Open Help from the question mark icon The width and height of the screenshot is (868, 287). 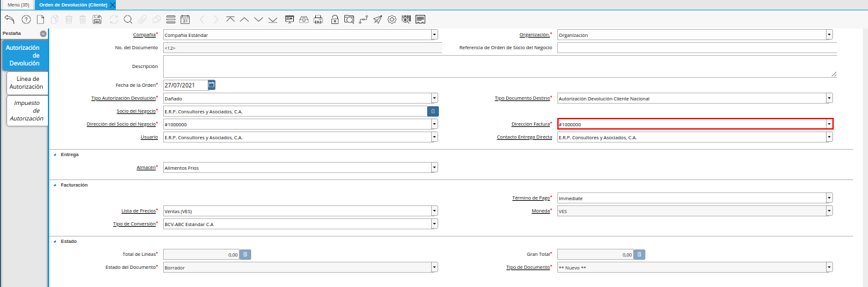[x=27, y=19]
